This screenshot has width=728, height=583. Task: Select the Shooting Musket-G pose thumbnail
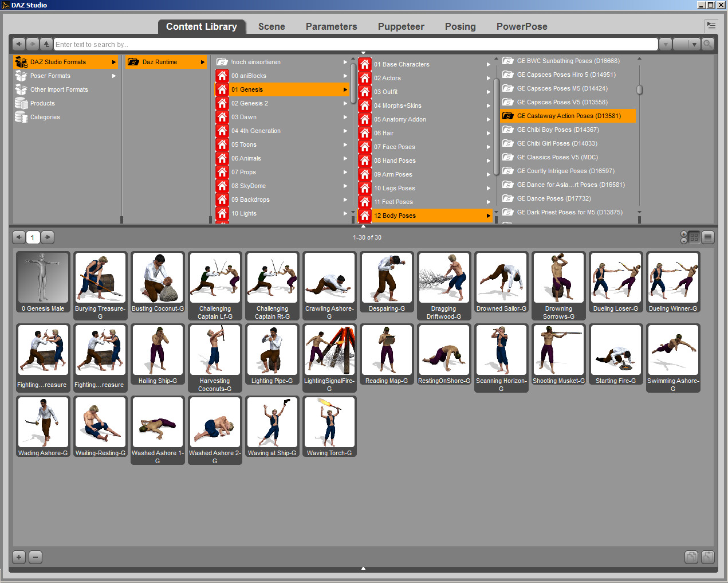coord(558,354)
